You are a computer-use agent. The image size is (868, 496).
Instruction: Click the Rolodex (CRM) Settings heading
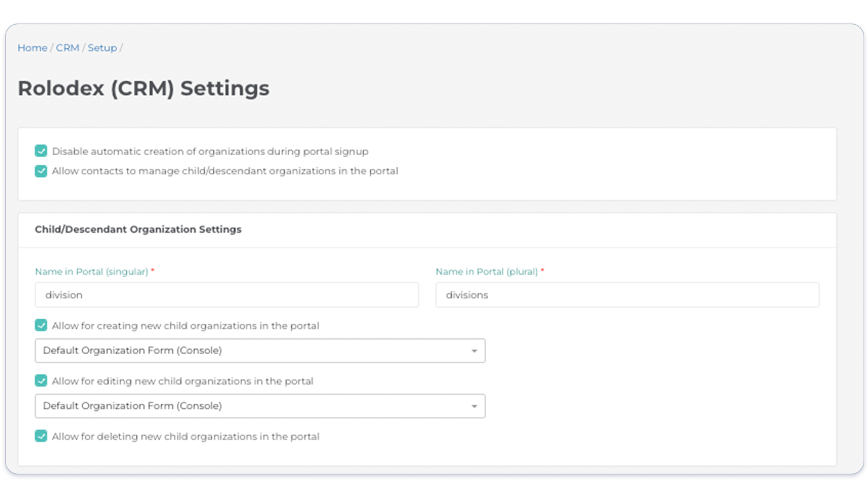click(x=144, y=88)
